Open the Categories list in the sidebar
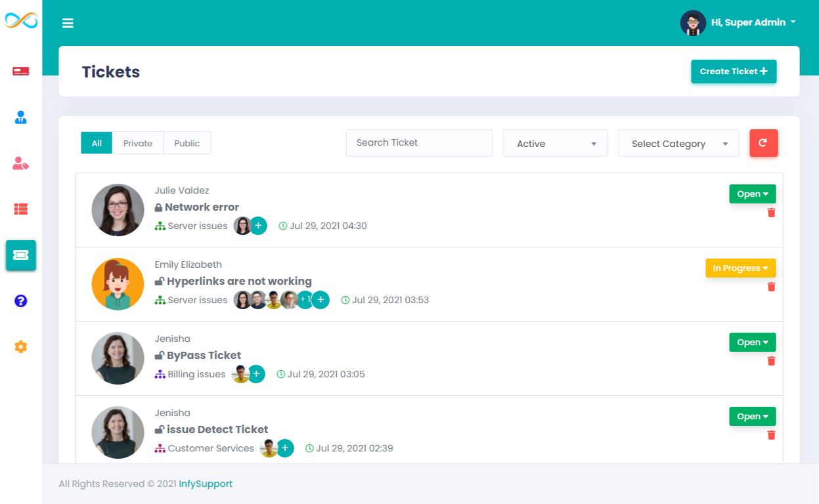The height and width of the screenshot is (504, 819). click(20, 209)
